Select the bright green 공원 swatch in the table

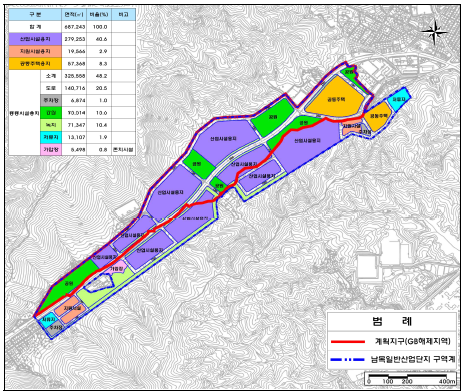[x=51, y=113]
